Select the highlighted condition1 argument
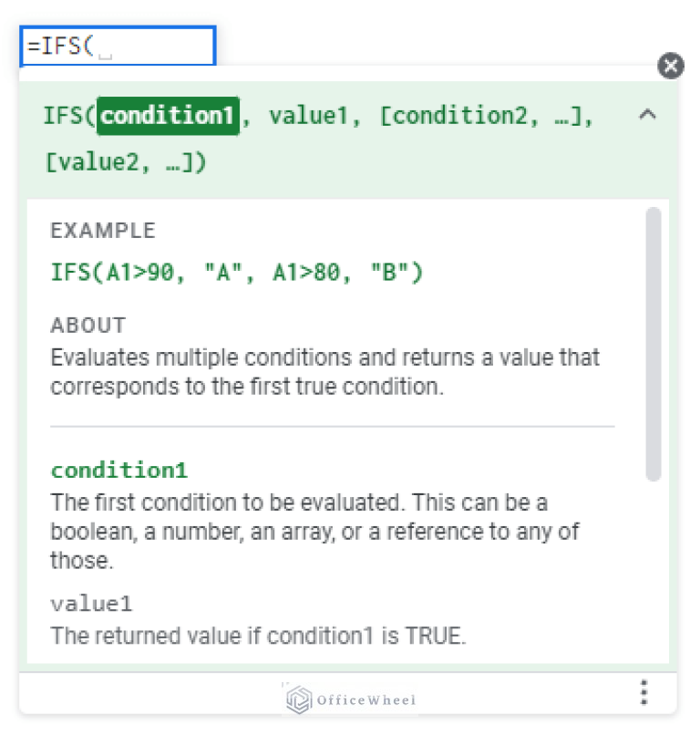The width and height of the screenshot is (700, 735). click(168, 116)
